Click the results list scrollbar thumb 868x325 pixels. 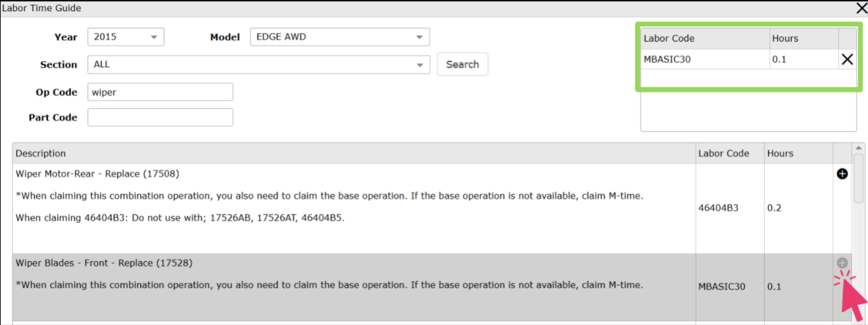pos(858,178)
